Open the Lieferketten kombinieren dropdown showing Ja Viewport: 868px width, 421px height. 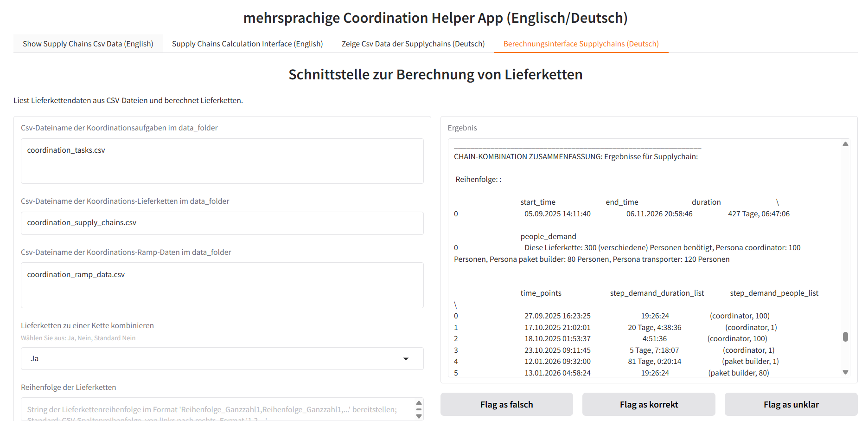pyautogui.click(x=222, y=358)
